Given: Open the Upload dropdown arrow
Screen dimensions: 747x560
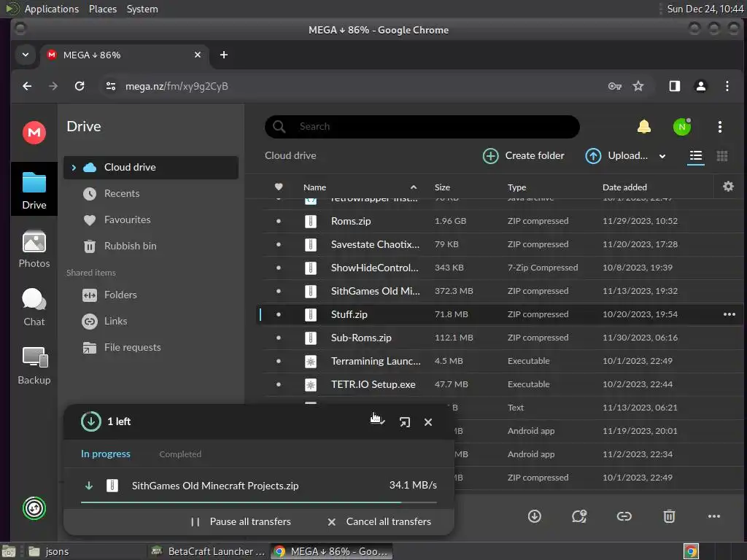Looking at the screenshot, I should [662, 156].
